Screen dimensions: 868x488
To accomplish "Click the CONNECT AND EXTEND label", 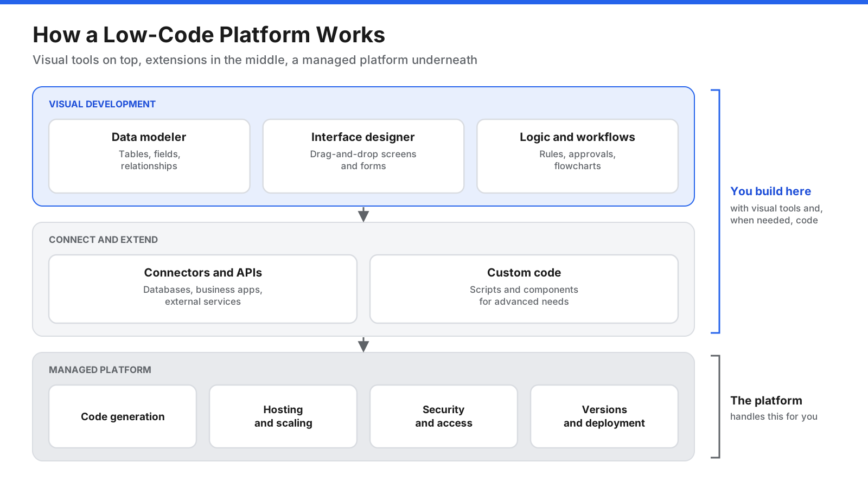I will (103, 240).
